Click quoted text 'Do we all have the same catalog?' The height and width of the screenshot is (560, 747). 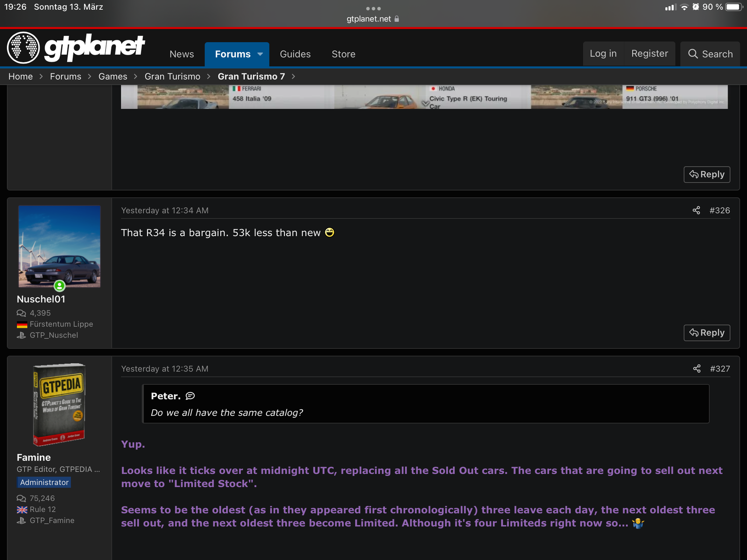click(x=227, y=413)
